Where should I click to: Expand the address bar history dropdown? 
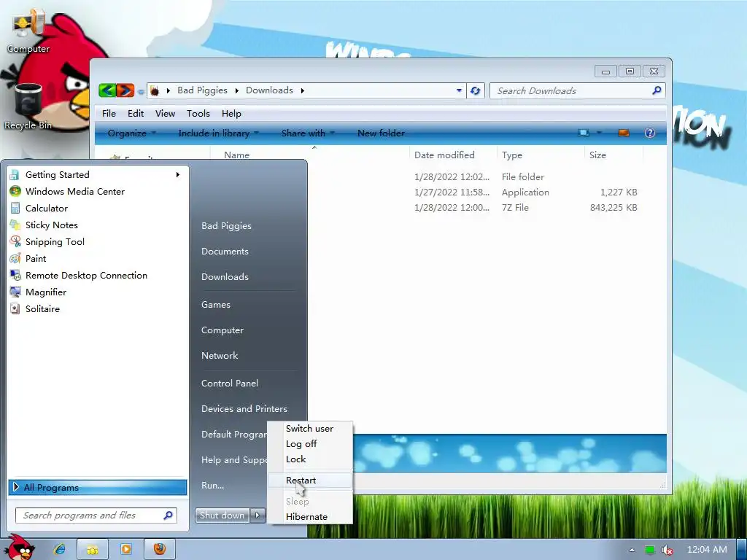[459, 90]
